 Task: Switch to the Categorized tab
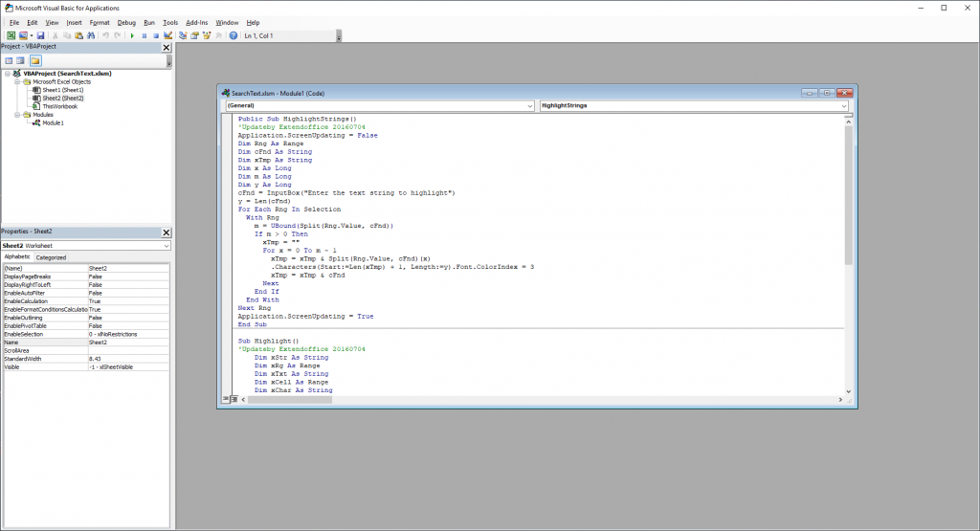click(51, 257)
